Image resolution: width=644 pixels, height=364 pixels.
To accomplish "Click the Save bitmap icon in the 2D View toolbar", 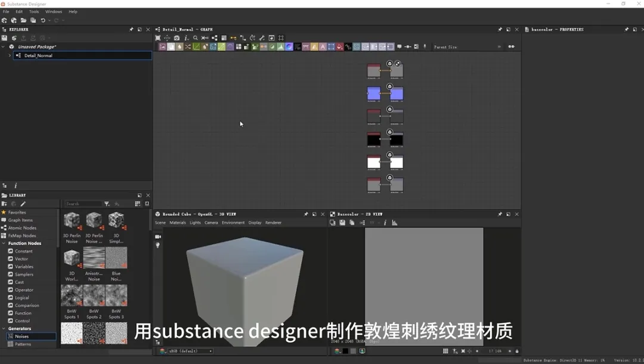I will coord(342,222).
